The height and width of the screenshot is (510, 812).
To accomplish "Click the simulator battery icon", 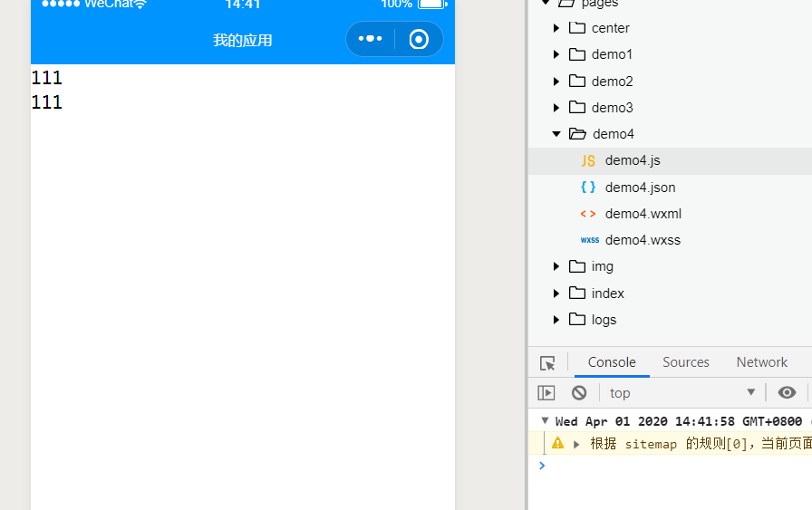I will coord(432,4).
